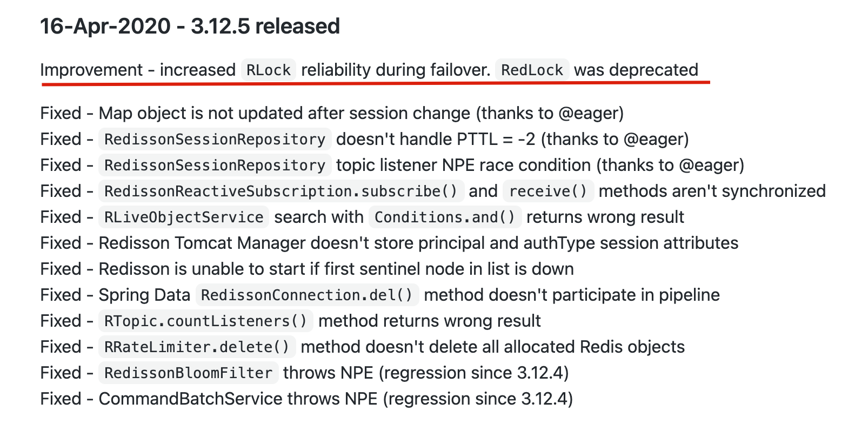Viewport: 868px width, 423px height.
Task: Click the RedLock code label
Action: pyautogui.click(x=532, y=70)
